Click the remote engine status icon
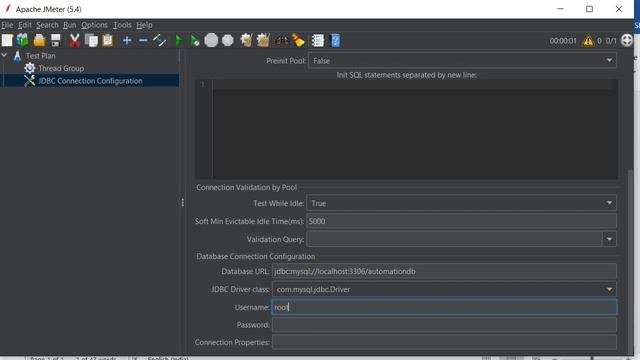640x360 pixels. tap(627, 40)
